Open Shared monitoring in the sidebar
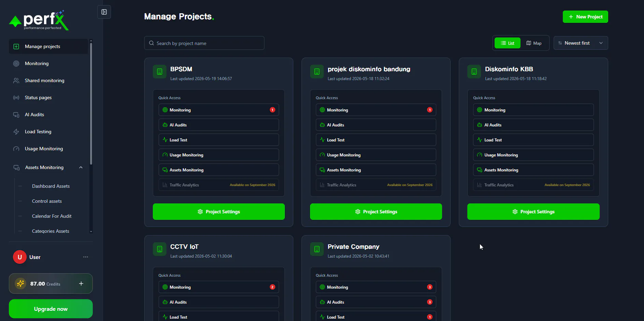The height and width of the screenshot is (321, 644). point(48,80)
